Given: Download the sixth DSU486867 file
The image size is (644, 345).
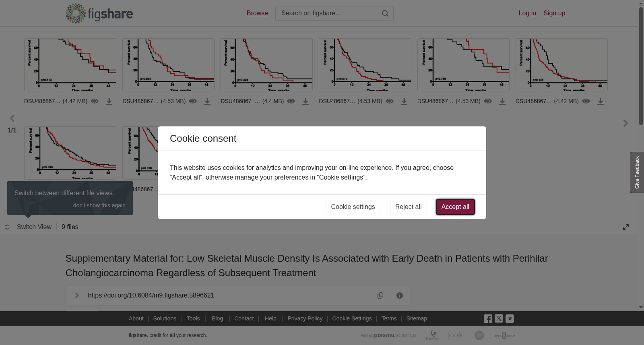Looking at the screenshot, I should [x=601, y=101].
